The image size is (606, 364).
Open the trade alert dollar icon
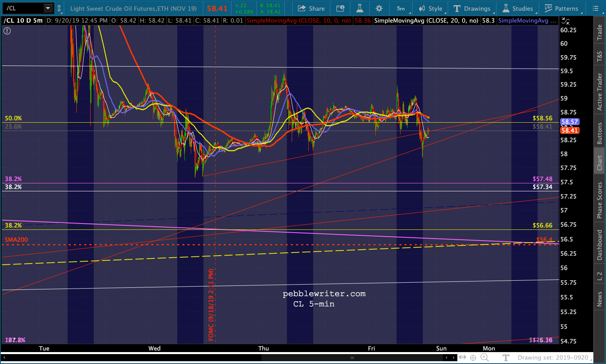point(340,8)
